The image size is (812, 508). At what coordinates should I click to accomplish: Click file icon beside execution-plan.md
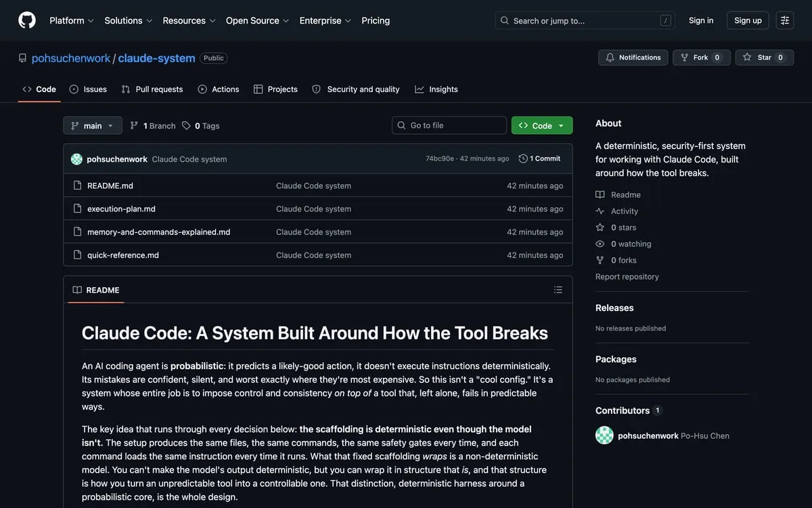[x=77, y=209]
